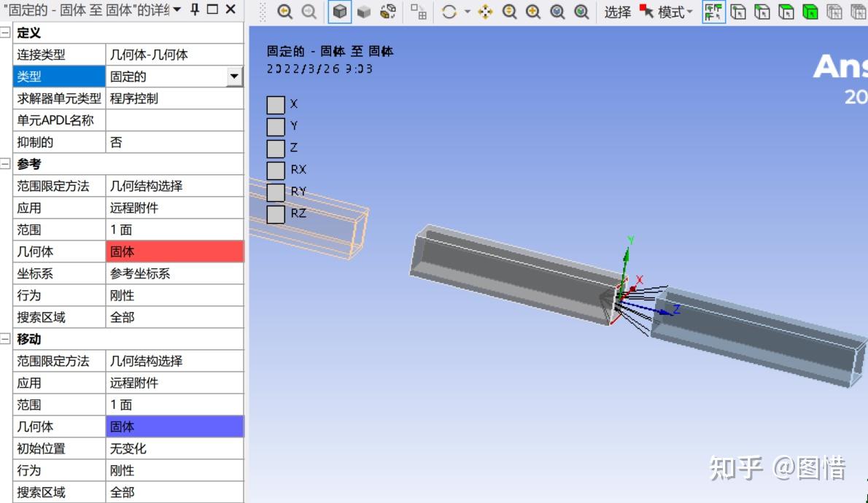Switch to the body selection filter
Image resolution: width=868 pixels, height=503 pixels.
(x=809, y=10)
